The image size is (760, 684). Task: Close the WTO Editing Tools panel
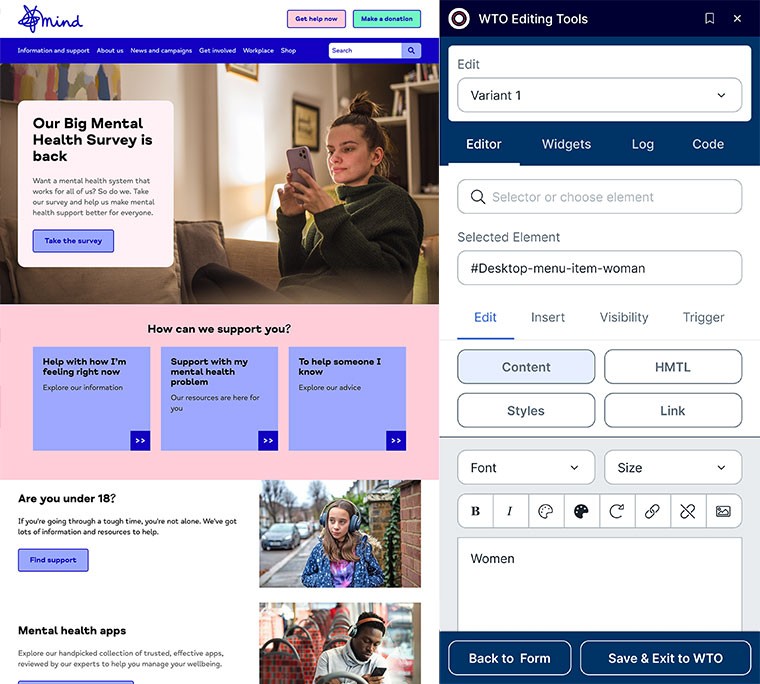click(x=737, y=18)
